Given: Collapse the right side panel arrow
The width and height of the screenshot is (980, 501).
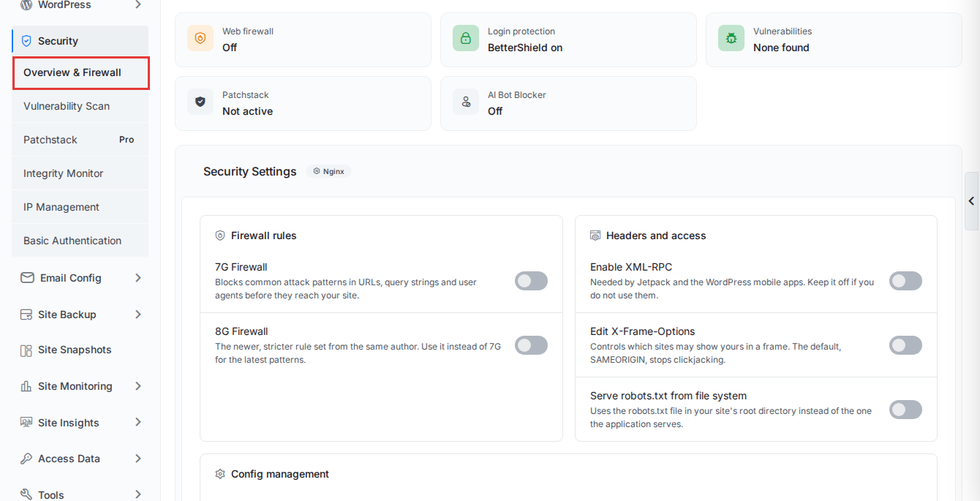Looking at the screenshot, I should pos(972,201).
